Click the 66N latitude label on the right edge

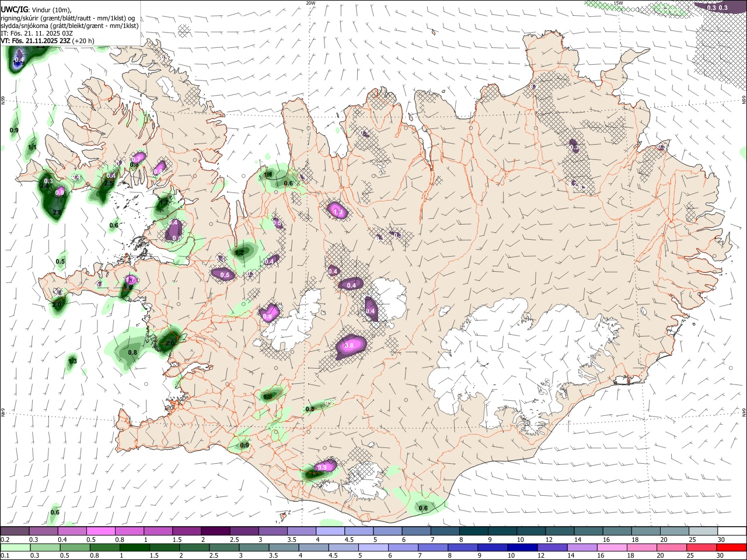[743, 100]
